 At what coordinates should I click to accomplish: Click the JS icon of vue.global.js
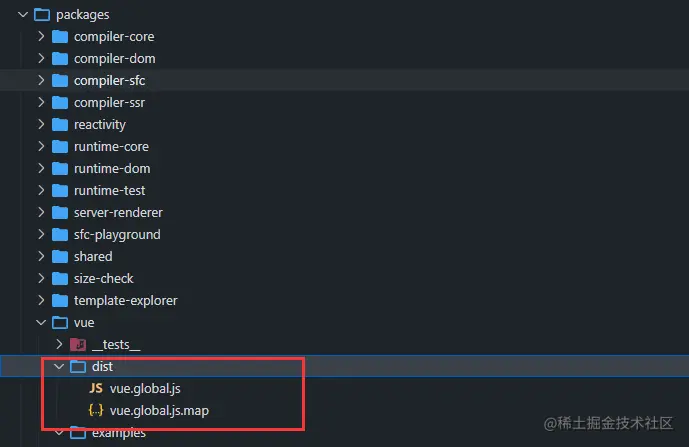[x=96, y=388]
